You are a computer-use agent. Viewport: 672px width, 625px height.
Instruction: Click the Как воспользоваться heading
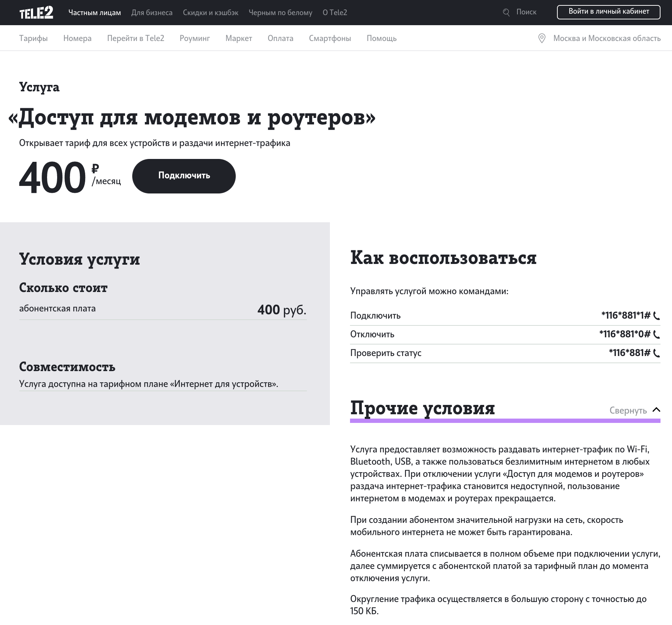pos(443,258)
